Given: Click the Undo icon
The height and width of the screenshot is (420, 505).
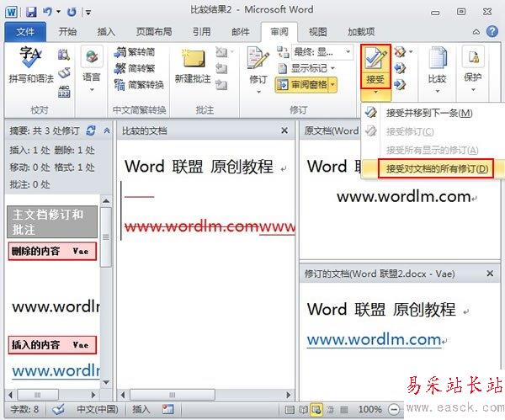Looking at the screenshot, I should pyautogui.click(x=47, y=12).
